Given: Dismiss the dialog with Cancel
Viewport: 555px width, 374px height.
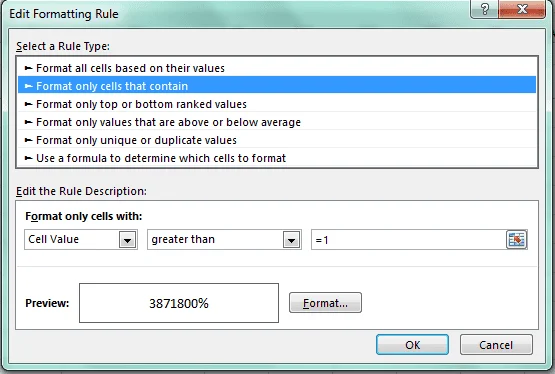Looking at the screenshot, I should (x=496, y=345).
